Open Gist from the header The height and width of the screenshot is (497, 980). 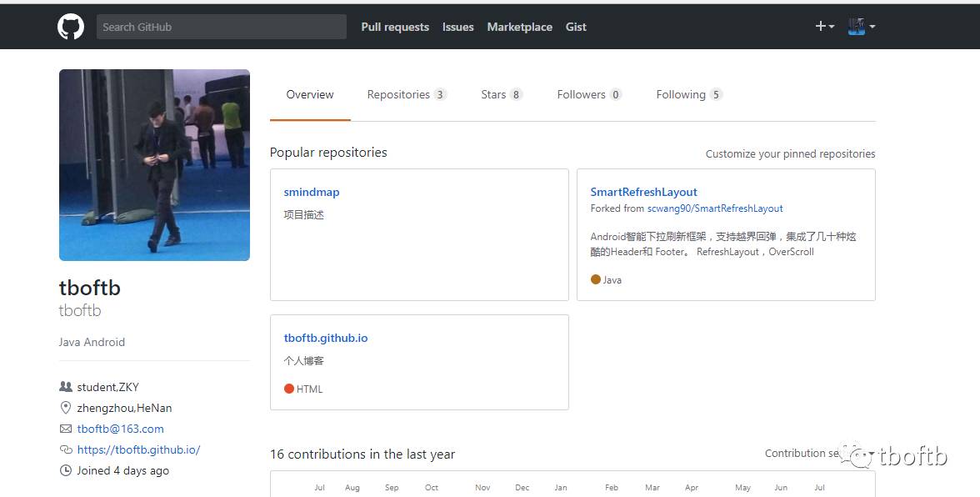[x=576, y=27]
